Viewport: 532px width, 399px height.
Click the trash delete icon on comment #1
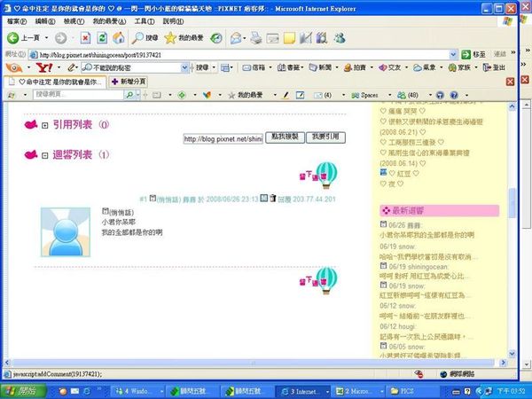coord(273,198)
